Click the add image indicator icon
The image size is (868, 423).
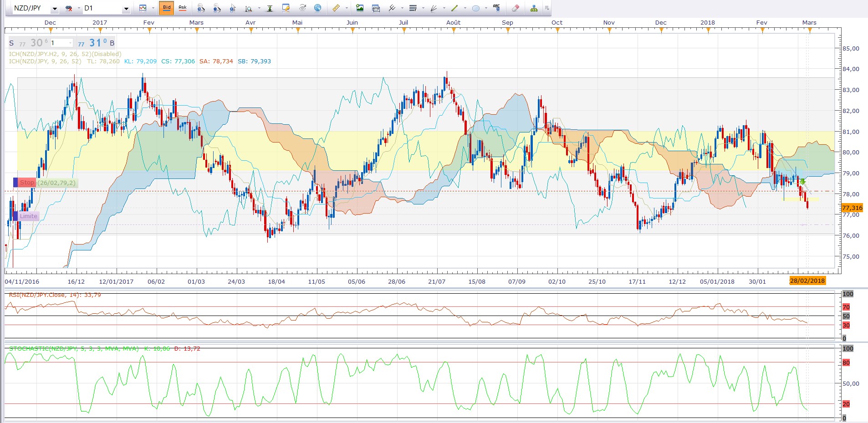pos(360,8)
